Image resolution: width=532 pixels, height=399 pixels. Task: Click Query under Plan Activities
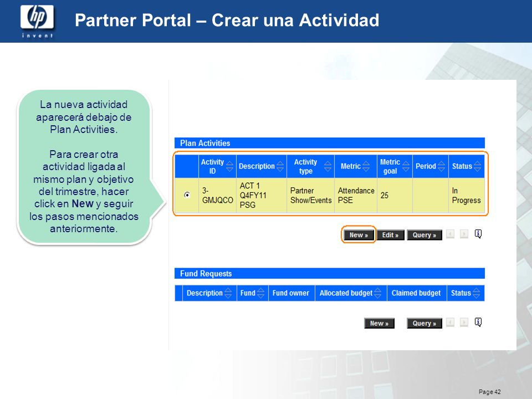click(424, 235)
